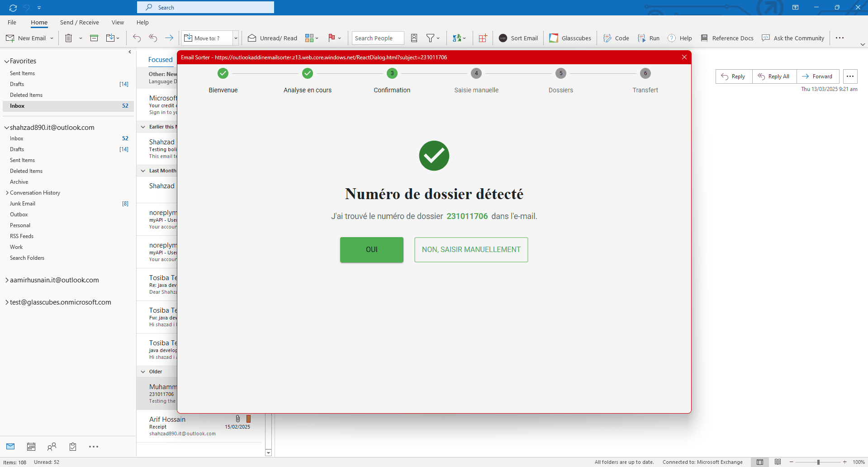Click Forward in the reading pane
The height and width of the screenshot is (467, 868).
817,76
